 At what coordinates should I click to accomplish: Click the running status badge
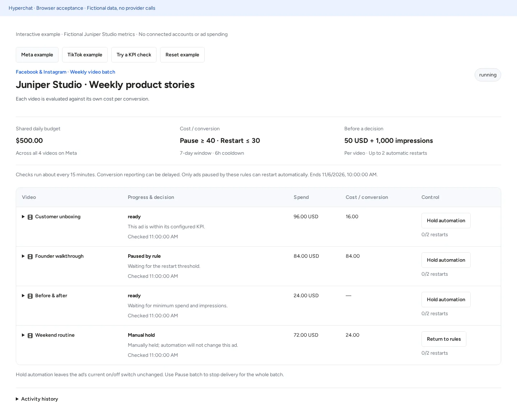tap(488, 75)
